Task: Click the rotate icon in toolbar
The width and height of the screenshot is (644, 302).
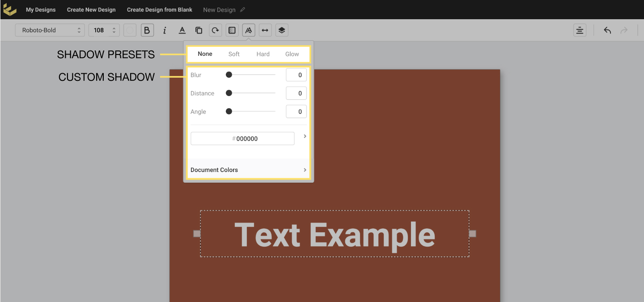Action: pos(216,30)
